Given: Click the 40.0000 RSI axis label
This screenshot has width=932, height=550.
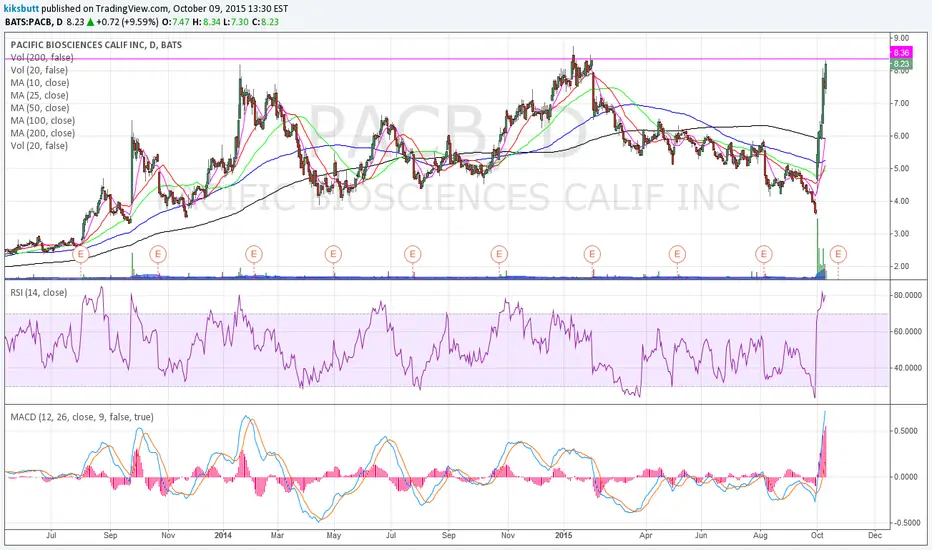Looking at the screenshot, I should [x=908, y=368].
